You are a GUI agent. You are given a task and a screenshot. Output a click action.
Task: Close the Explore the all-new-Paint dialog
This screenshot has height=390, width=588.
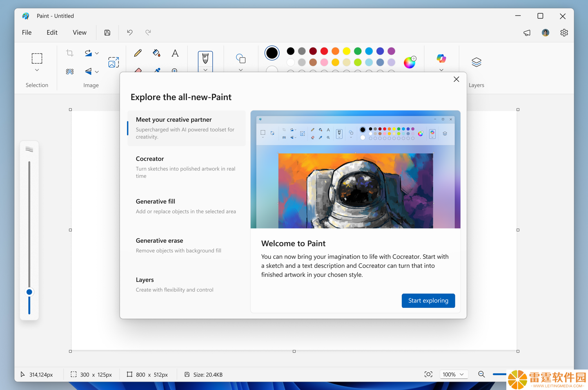[x=457, y=79]
